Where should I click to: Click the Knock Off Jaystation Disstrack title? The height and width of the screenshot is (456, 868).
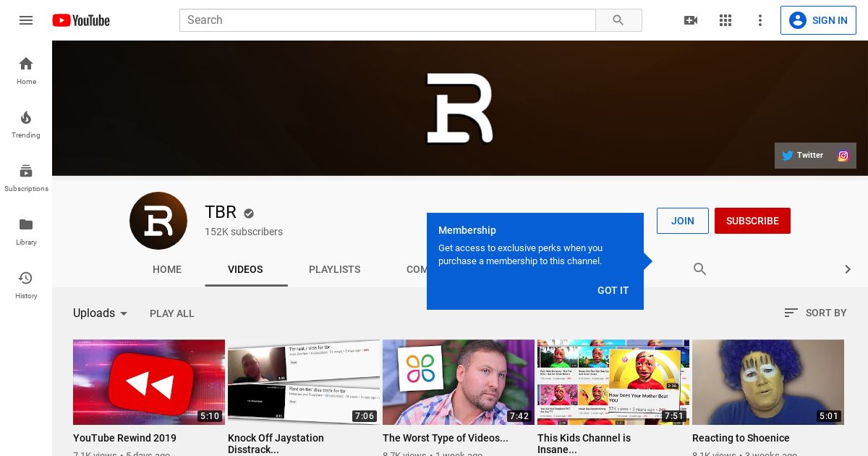(276, 444)
